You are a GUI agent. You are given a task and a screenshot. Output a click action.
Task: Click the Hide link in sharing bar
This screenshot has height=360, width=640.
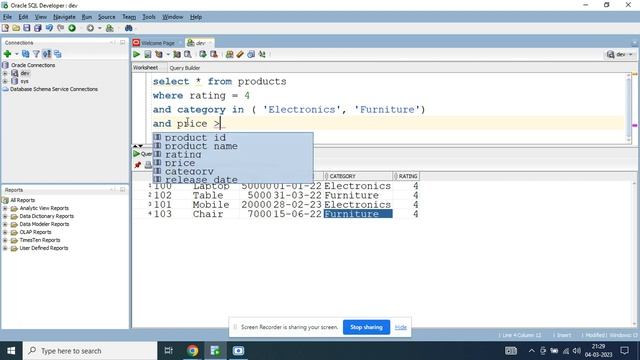coord(401,327)
